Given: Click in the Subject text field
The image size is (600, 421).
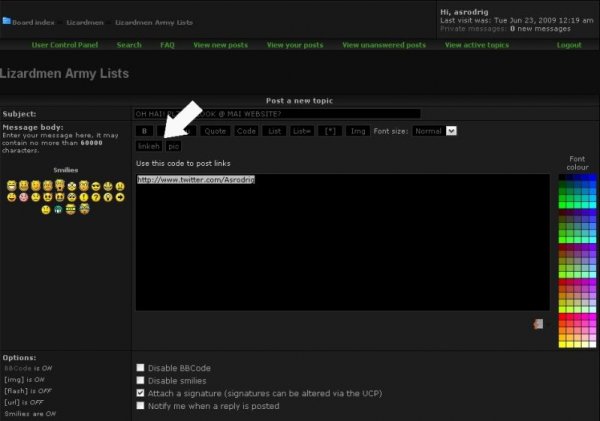Looking at the screenshot, I should coord(277,113).
